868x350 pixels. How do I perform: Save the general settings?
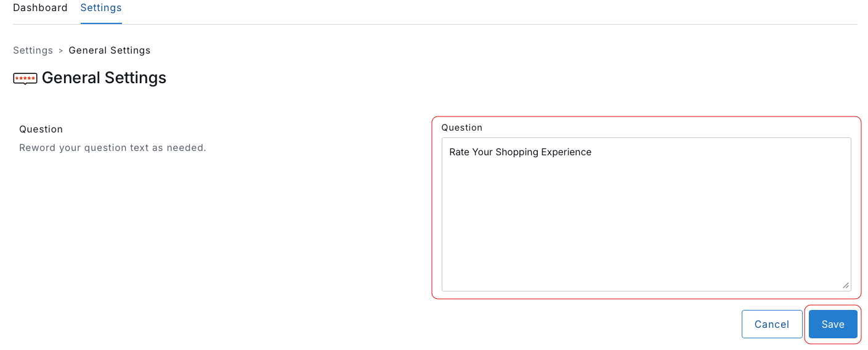click(833, 324)
